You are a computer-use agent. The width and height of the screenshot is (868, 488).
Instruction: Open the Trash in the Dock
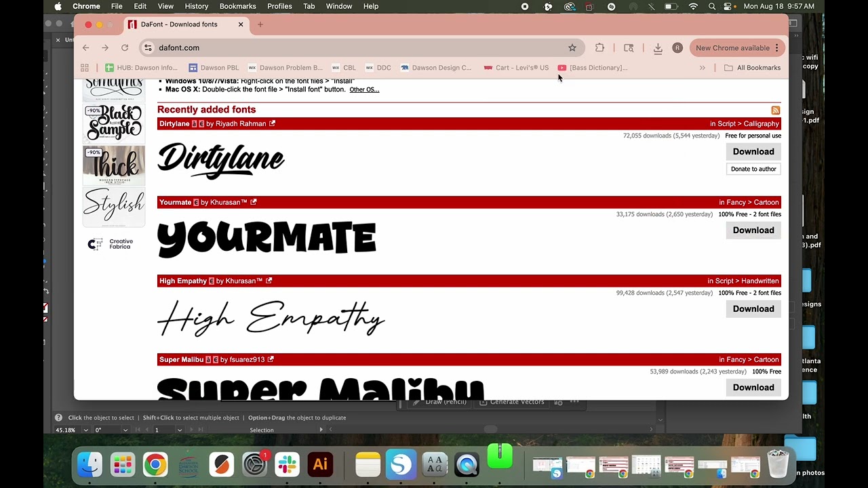pos(778,464)
